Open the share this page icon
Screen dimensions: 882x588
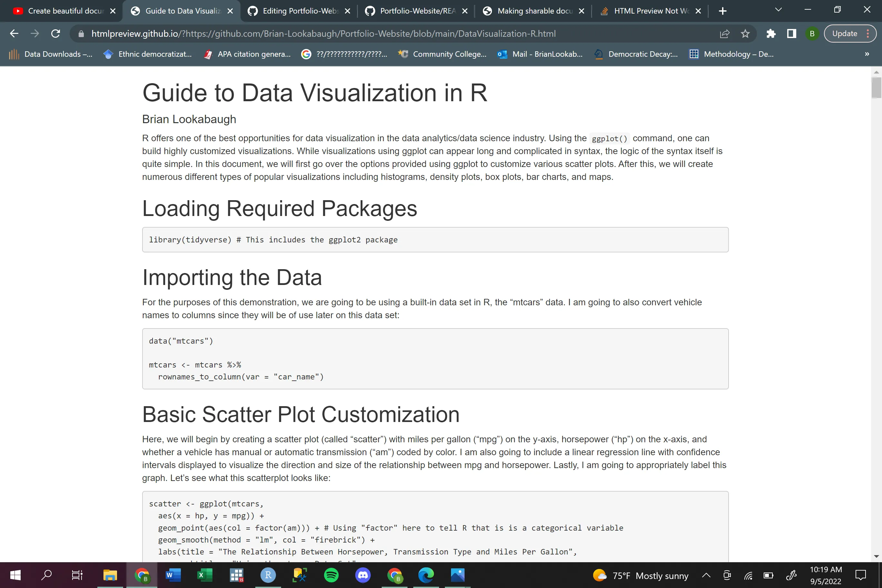(724, 34)
